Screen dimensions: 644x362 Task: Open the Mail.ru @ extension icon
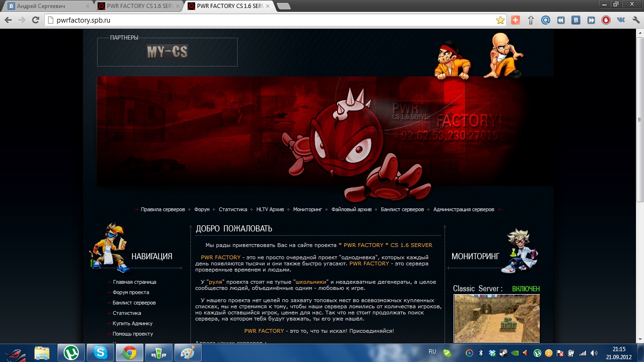click(545, 20)
